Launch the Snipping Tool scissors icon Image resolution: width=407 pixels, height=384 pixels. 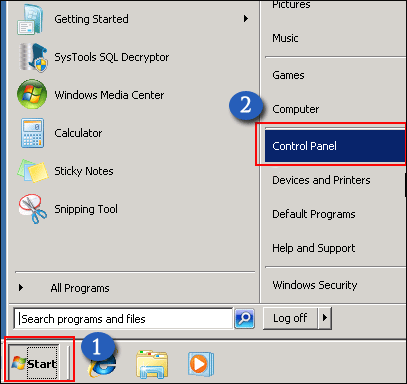click(33, 209)
